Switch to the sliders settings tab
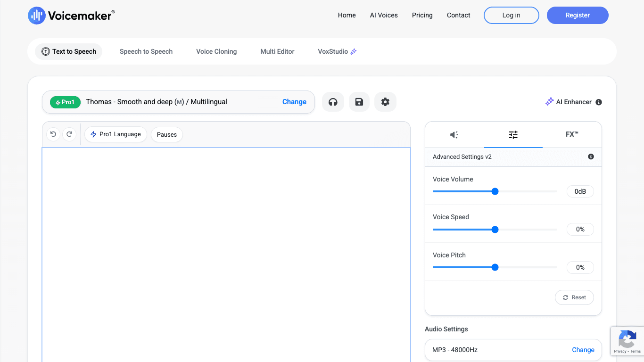The height and width of the screenshot is (362, 644). (513, 135)
